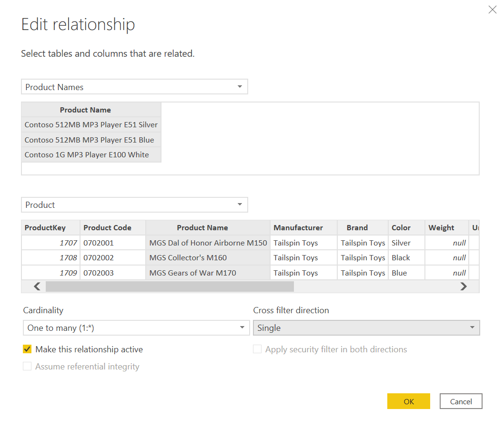Click the ProductKey 1709 cell
The height and width of the screenshot is (430, 504).
pos(50,273)
